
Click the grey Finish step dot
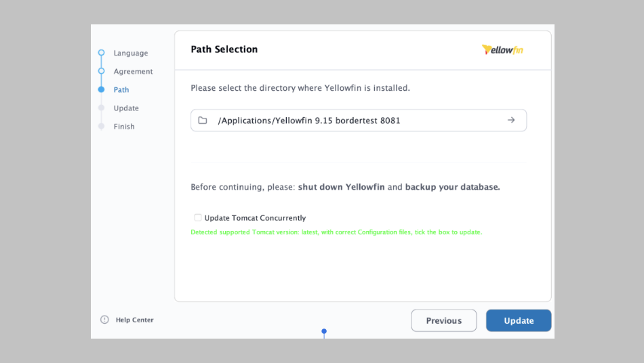(x=101, y=126)
